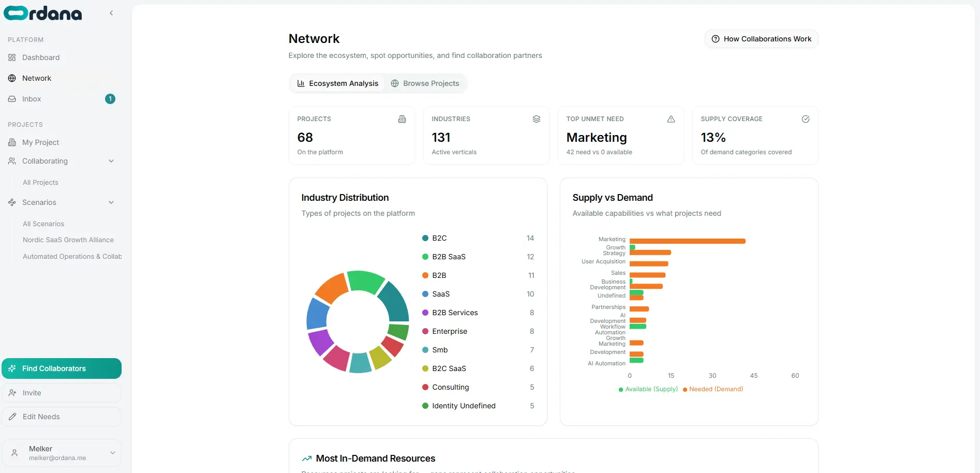This screenshot has height=473, width=980.
Task: Click the Network globe icon in sidebar
Action: coord(12,78)
